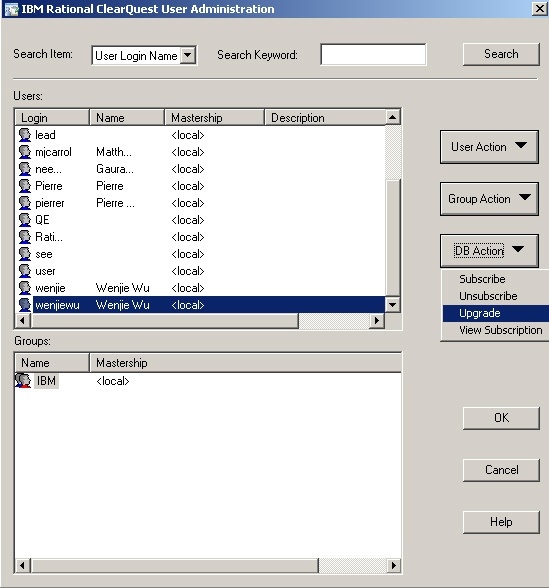
Task: Select the see login entry
Action: [x=44, y=254]
